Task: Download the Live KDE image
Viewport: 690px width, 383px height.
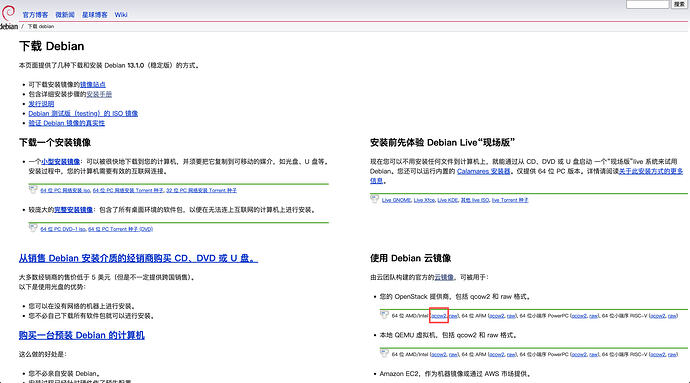Action: point(448,200)
